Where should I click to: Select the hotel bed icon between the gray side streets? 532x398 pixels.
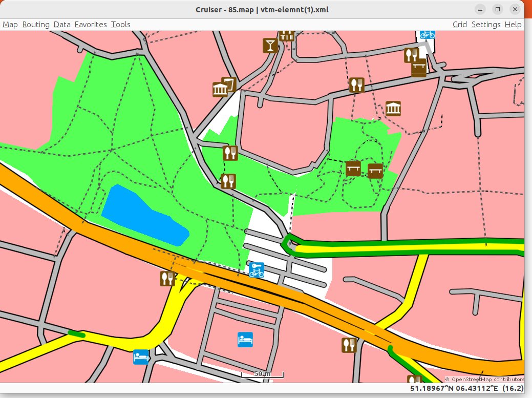coord(245,339)
